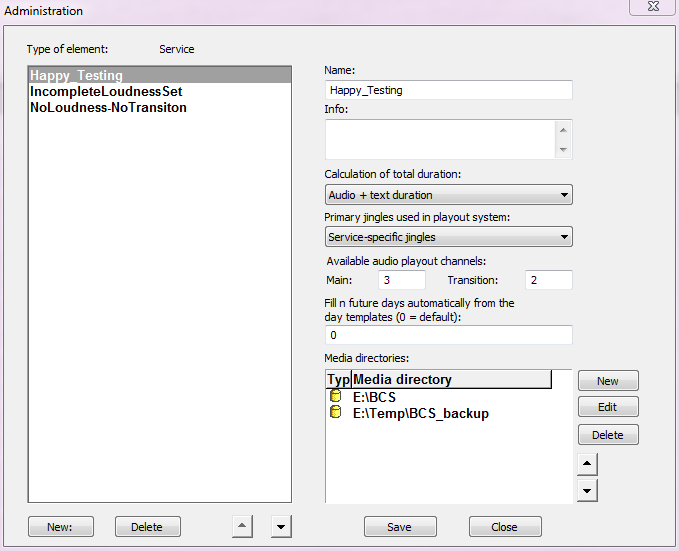Click the Name text field
679x551 pixels.
(448, 90)
